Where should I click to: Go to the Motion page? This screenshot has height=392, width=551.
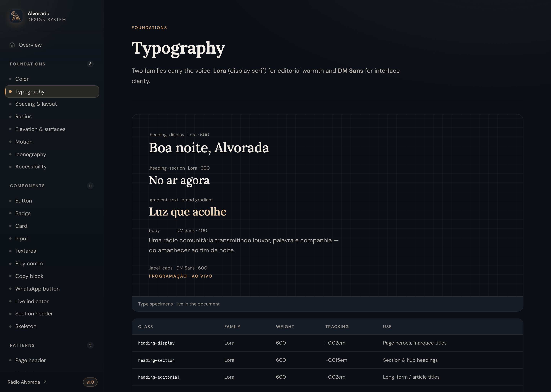(52, 142)
